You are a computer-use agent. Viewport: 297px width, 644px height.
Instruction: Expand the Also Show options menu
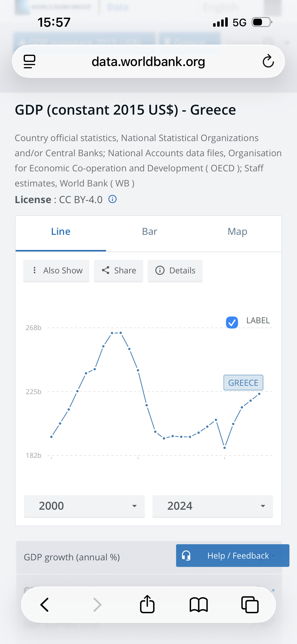click(x=56, y=271)
